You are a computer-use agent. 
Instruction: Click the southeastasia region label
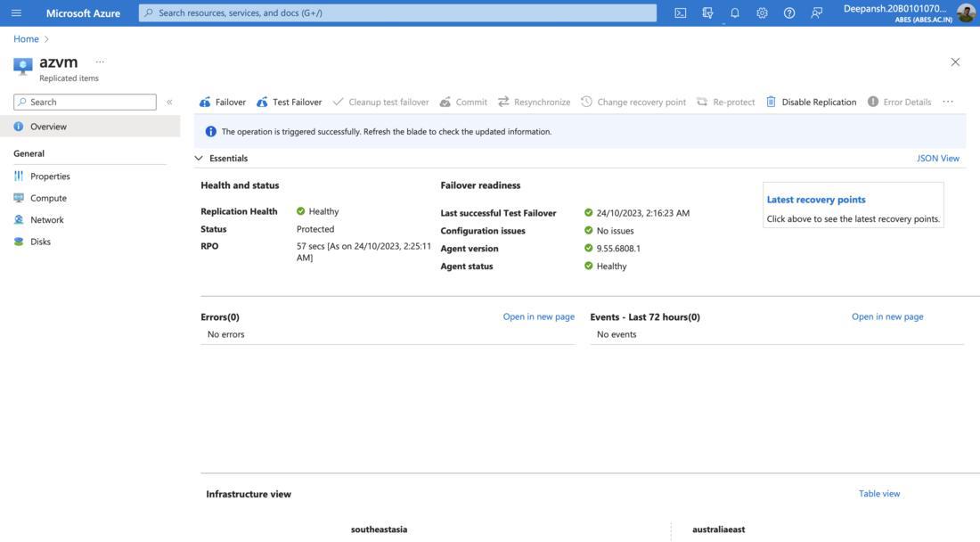[x=379, y=530]
